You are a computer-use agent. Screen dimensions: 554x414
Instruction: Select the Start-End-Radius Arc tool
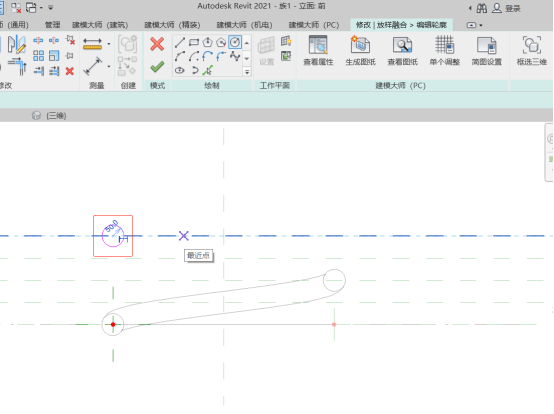pos(179,57)
